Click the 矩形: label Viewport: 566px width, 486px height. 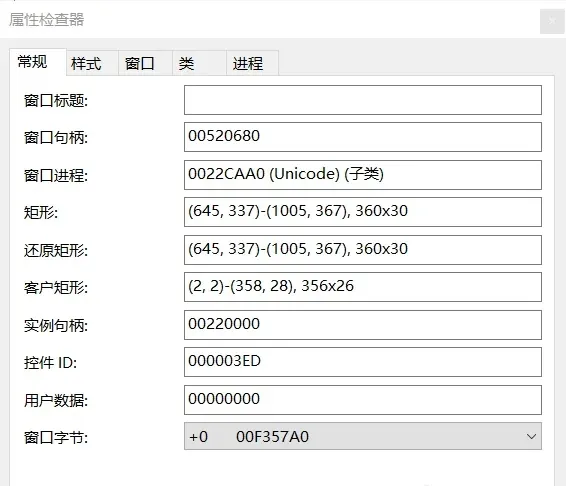click(x=41, y=213)
